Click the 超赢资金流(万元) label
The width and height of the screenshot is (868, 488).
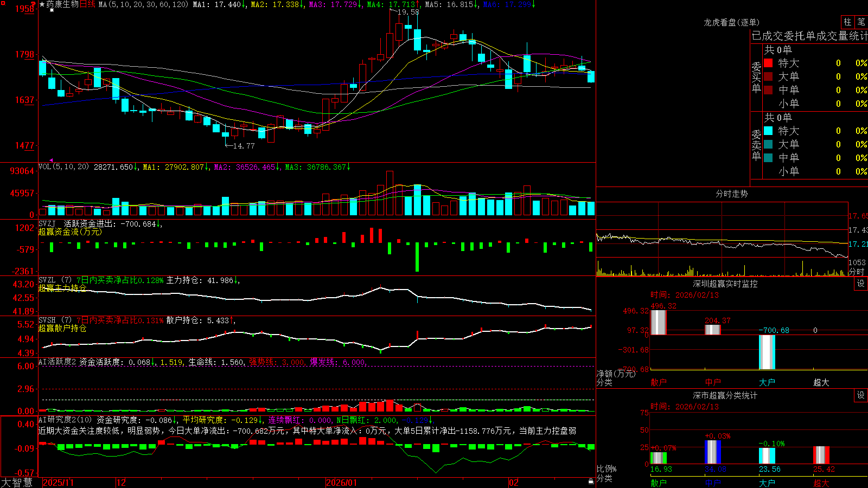click(70, 232)
